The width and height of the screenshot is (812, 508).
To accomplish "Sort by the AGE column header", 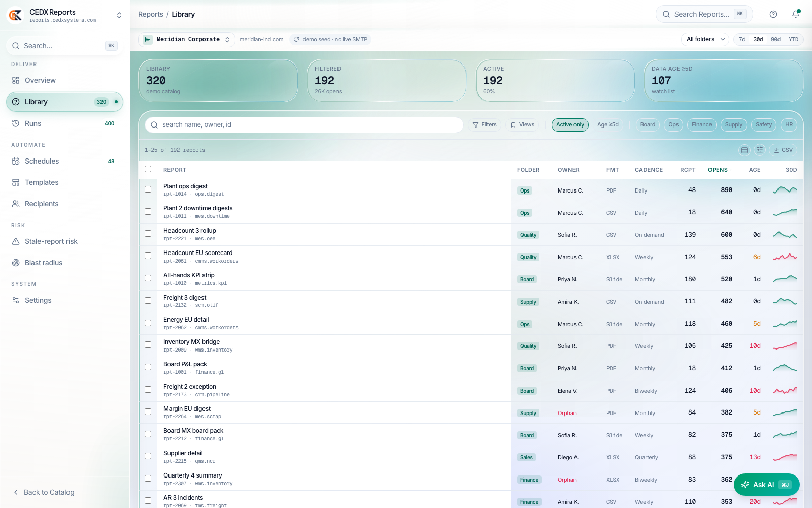I will pyautogui.click(x=755, y=170).
